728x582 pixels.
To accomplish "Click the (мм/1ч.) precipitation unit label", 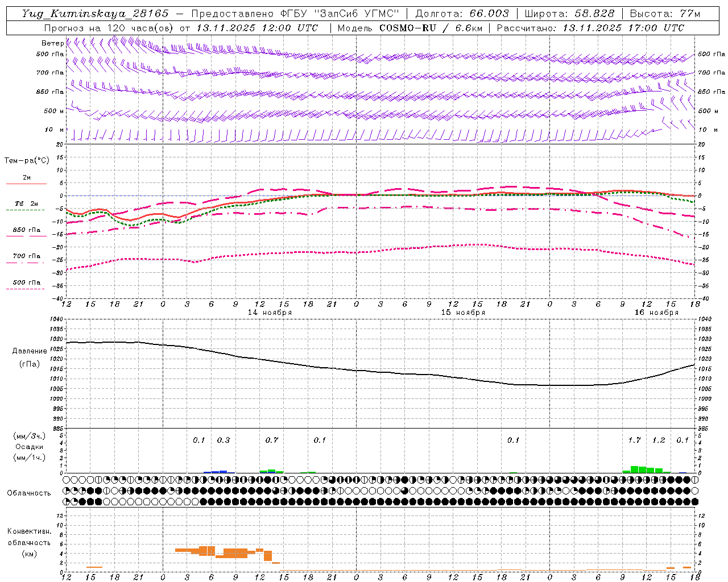I will (30, 458).
